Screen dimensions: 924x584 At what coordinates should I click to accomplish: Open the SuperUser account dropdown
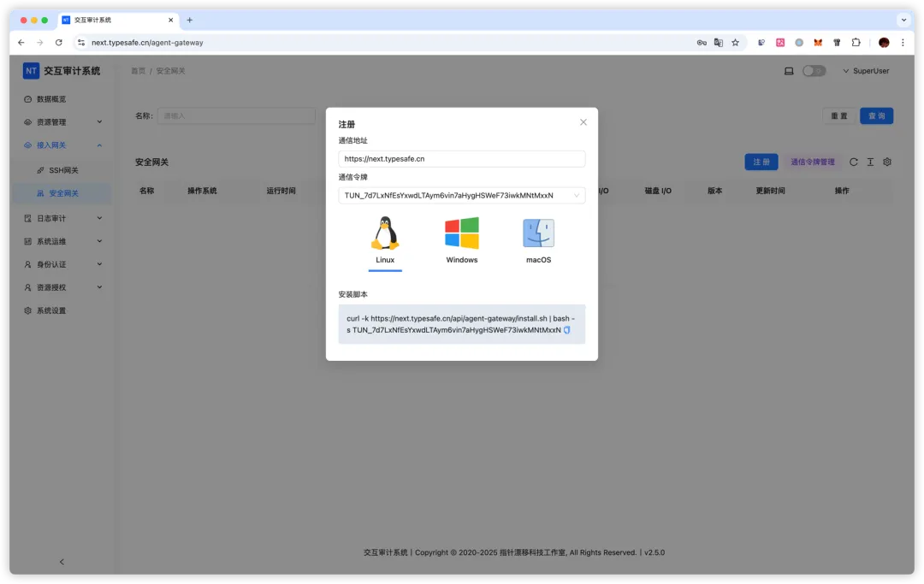click(866, 71)
